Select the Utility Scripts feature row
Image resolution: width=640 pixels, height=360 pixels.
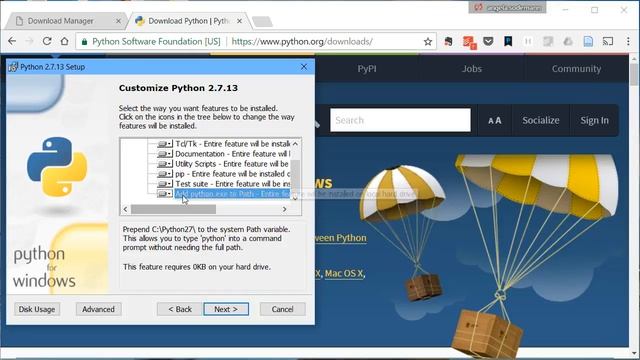tap(233, 164)
